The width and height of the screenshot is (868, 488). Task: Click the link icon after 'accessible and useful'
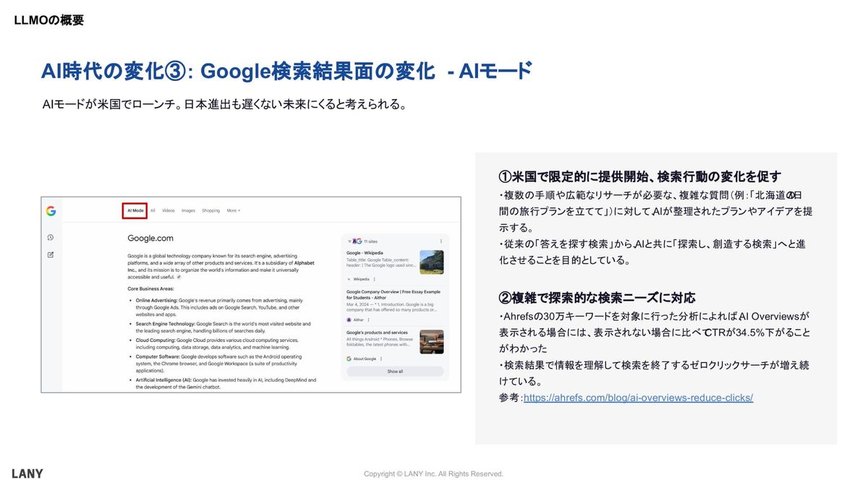(x=179, y=276)
